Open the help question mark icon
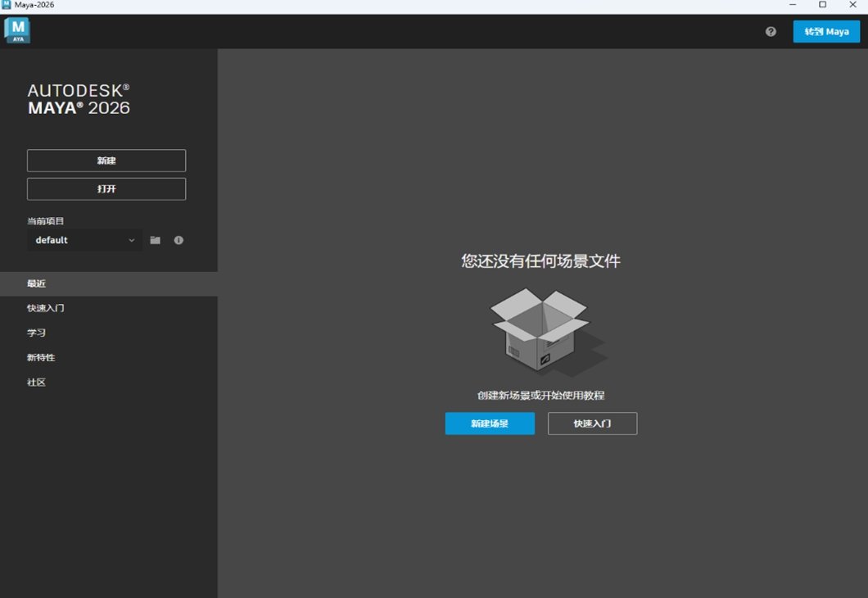Screen dimensions: 868x598 point(771,32)
